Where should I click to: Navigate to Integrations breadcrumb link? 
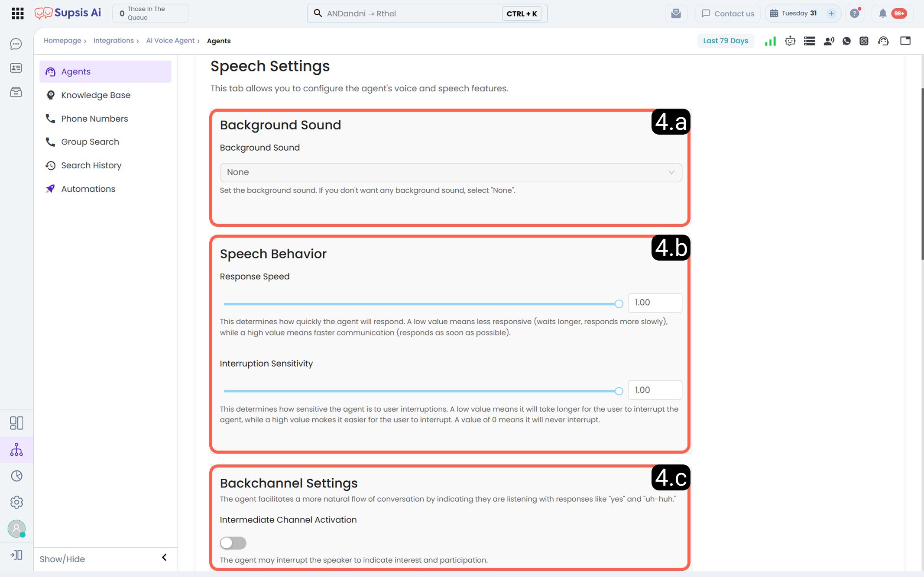coord(113,41)
